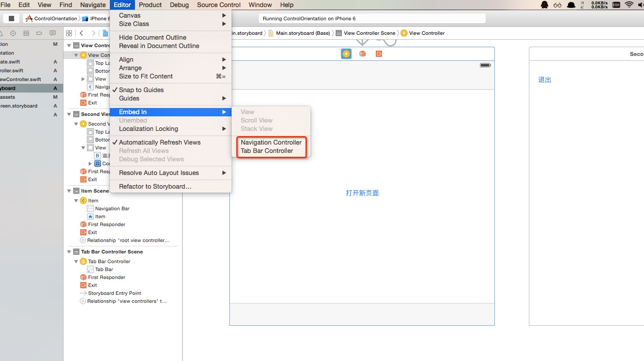Go back using the jump bar arrow
Screen dimensions: 644x361
pos(82,33)
